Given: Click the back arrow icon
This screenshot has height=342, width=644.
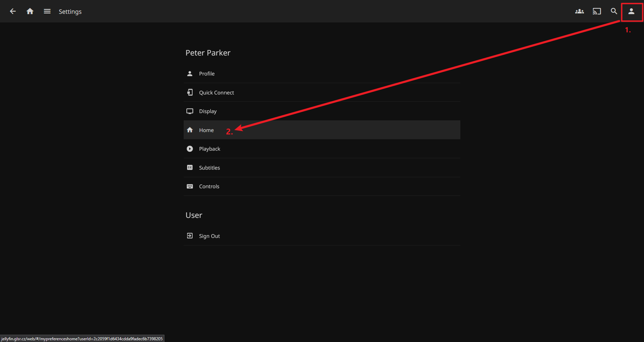Looking at the screenshot, I should [x=13, y=11].
